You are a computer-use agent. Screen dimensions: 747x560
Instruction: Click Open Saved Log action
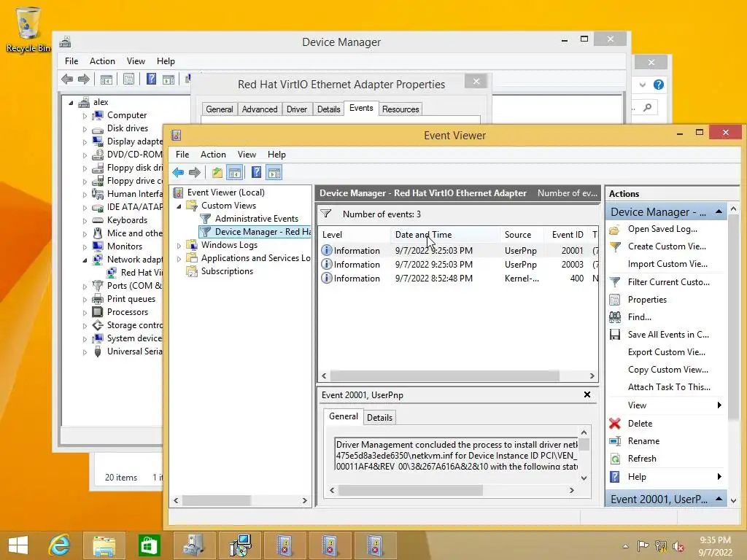(x=662, y=228)
